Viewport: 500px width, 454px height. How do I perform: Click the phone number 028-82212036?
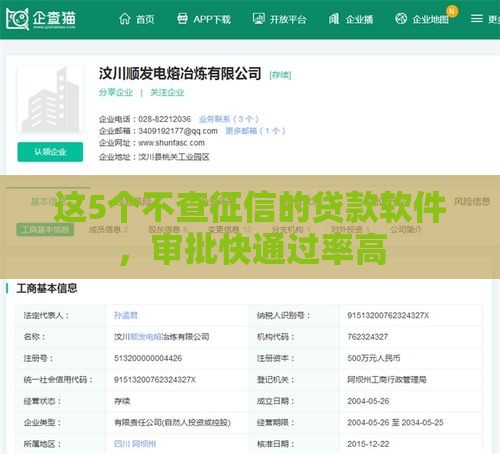[x=165, y=119]
